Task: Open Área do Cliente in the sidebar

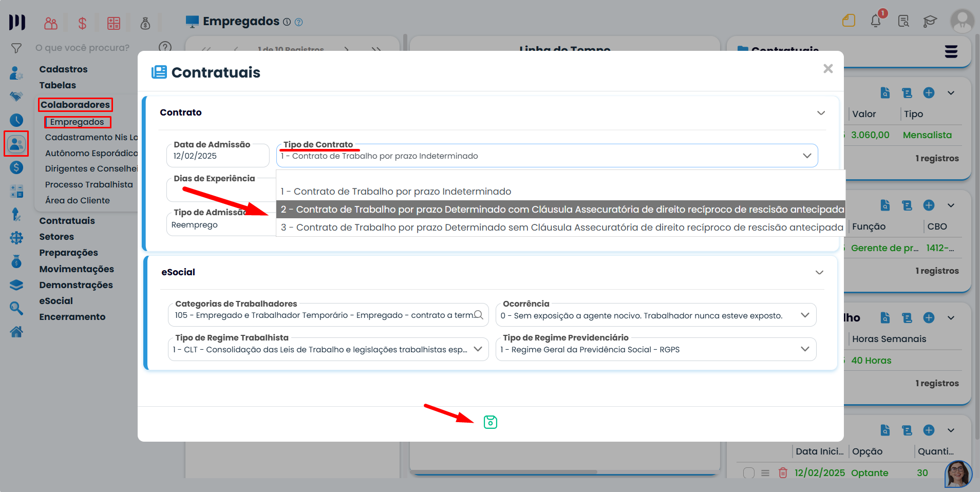Action: [78, 200]
